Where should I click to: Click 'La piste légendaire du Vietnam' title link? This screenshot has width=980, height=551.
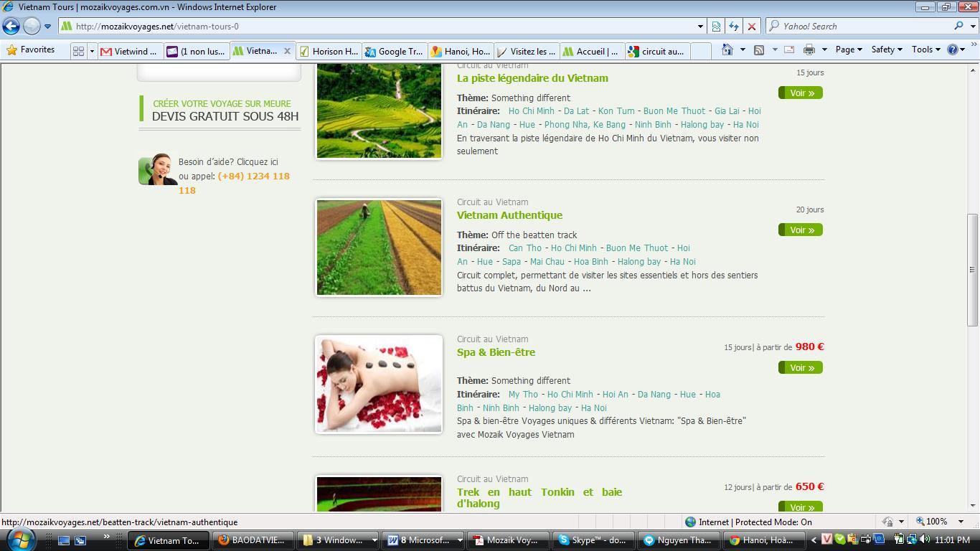click(532, 78)
